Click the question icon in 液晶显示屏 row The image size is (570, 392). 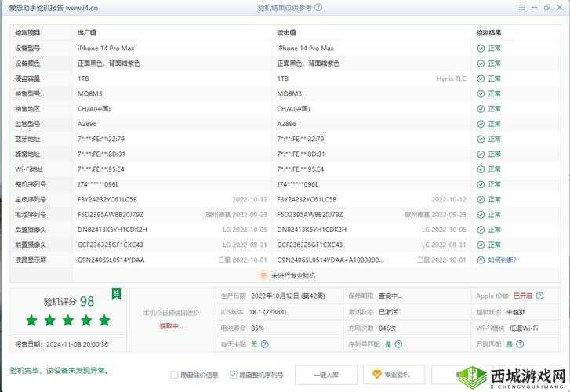[x=481, y=260]
